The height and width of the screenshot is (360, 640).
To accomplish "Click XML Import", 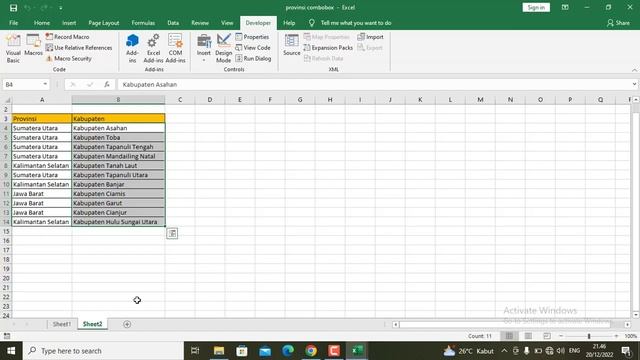I will (371, 37).
